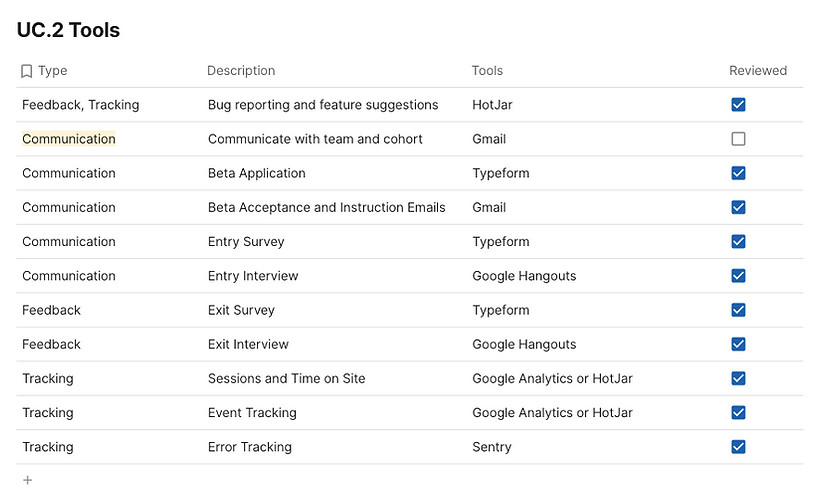Screen dimensions: 820x493
Task: Toggle Reviewed checkbox for Event Tracking row
Action: point(738,412)
